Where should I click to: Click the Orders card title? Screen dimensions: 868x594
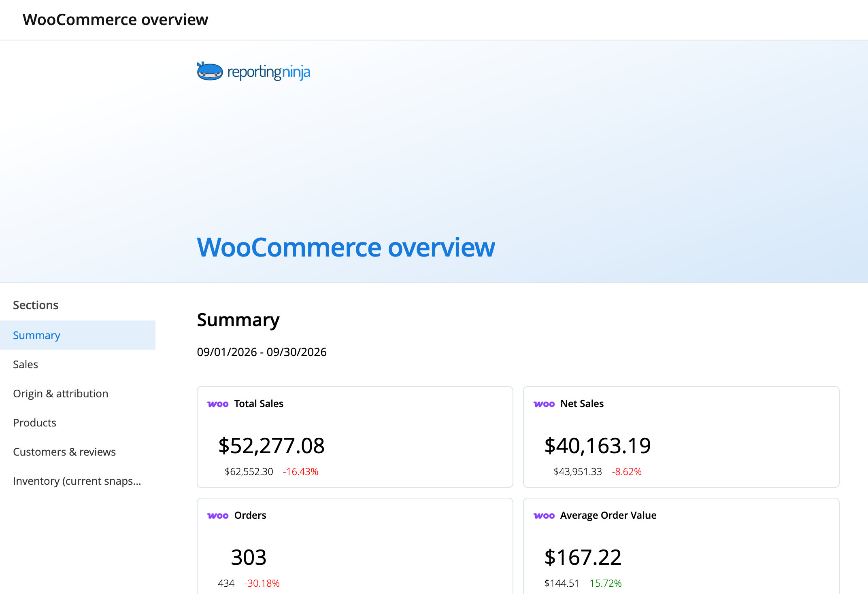point(250,515)
